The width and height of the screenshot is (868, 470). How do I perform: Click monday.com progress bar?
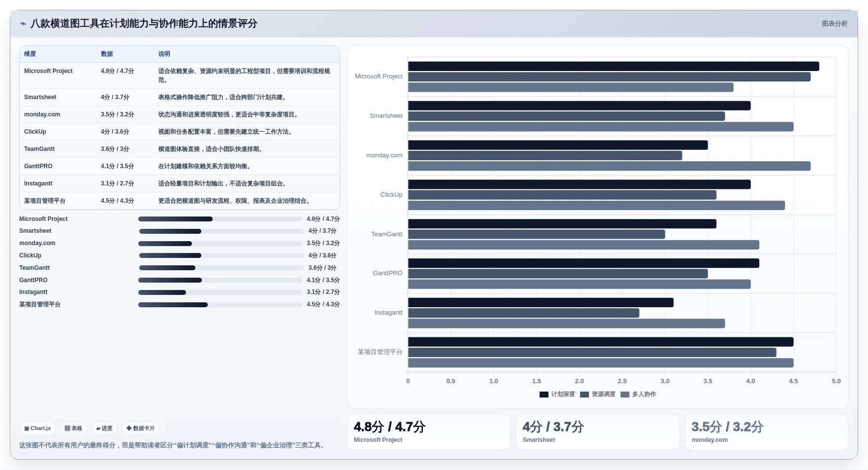[x=221, y=244]
